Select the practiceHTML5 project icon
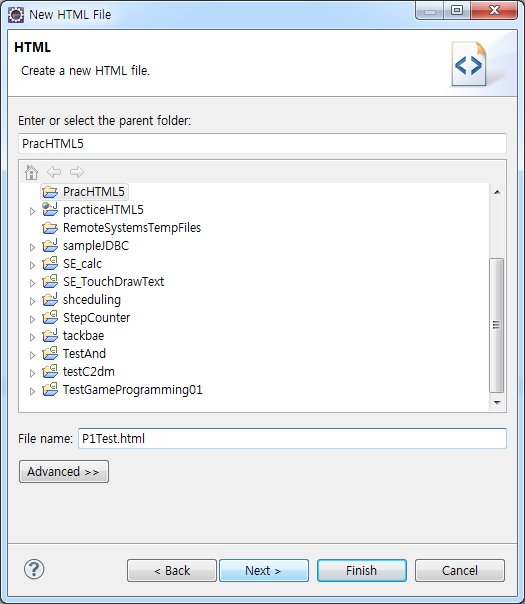525x604 pixels. (50, 209)
